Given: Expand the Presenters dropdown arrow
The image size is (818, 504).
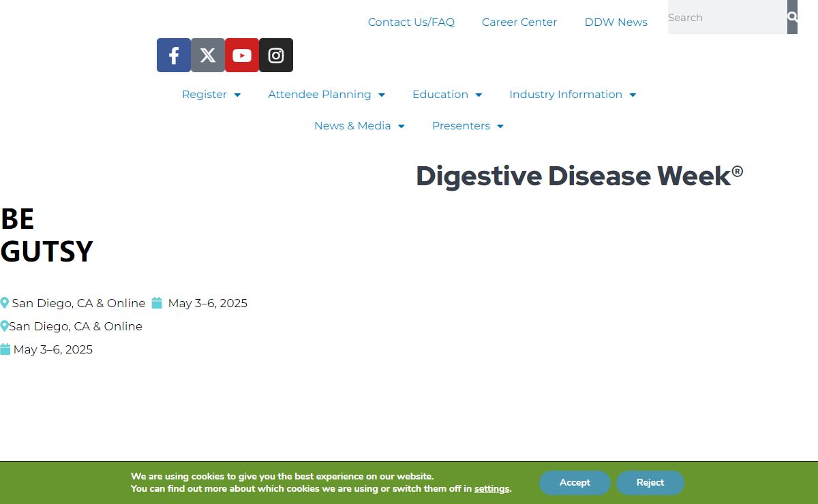Looking at the screenshot, I should [500, 126].
